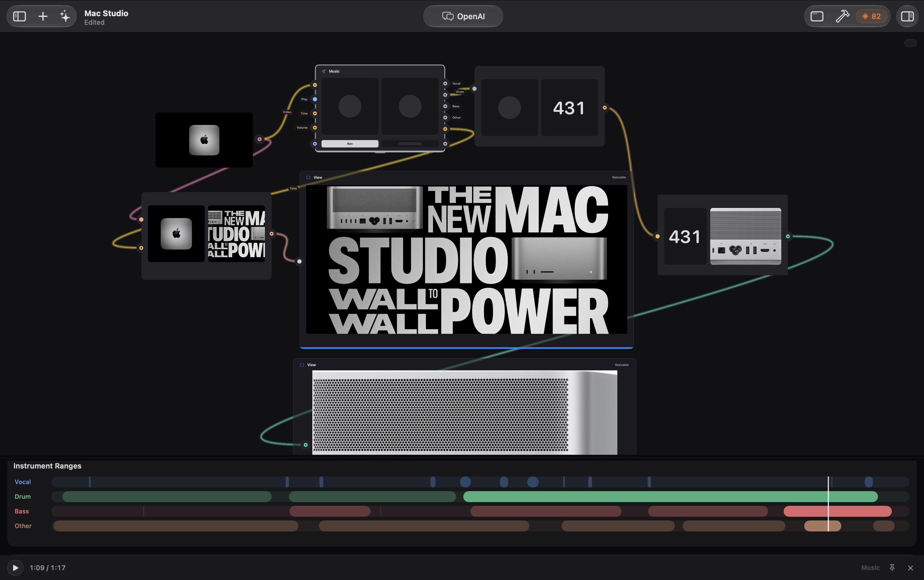This screenshot has width=924, height=580.
Task: Click the poster View node header icon
Action: pyautogui.click(x=308, y=178)
